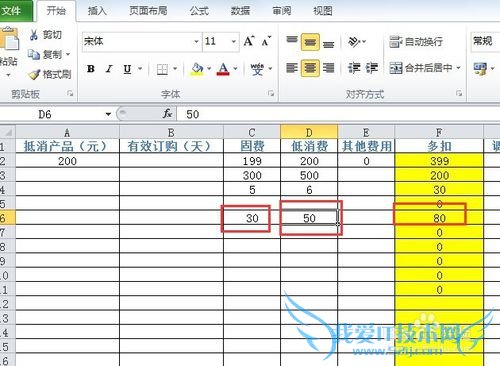
Task: Select row header 6
Action: [x=7, y=218]
